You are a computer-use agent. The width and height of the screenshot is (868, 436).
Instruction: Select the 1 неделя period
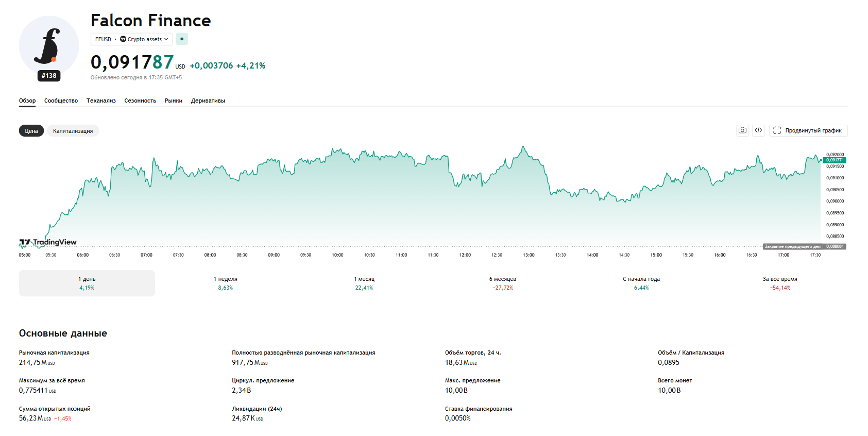[x=226, y=283]
